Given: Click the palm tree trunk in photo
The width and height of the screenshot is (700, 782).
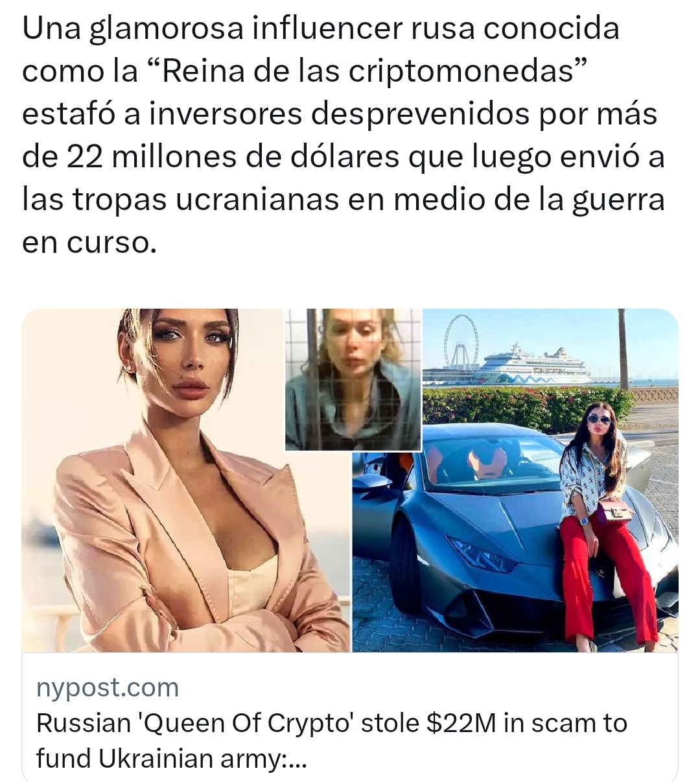Looking at the screenshot, I should [624, 349].
